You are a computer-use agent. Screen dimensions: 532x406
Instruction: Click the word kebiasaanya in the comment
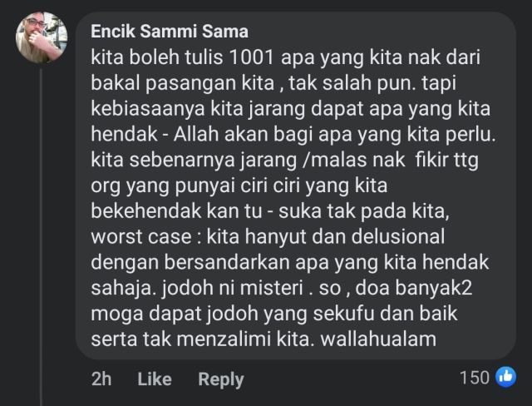148,109
